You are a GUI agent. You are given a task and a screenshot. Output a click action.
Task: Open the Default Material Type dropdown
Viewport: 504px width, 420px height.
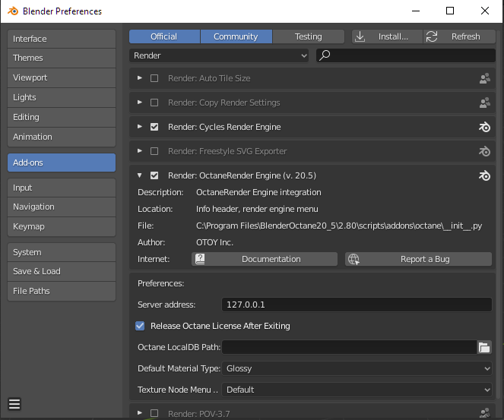(357, 368)
